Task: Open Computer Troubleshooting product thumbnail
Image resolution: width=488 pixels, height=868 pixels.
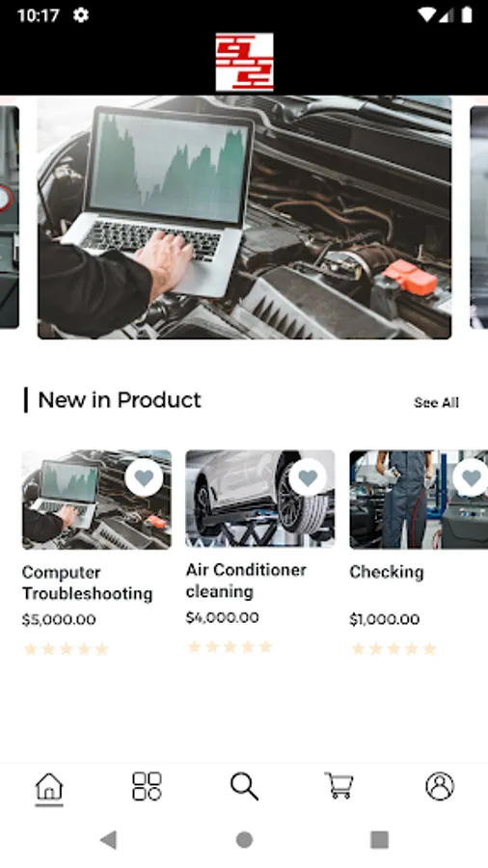Action: (x=96, y=500)
